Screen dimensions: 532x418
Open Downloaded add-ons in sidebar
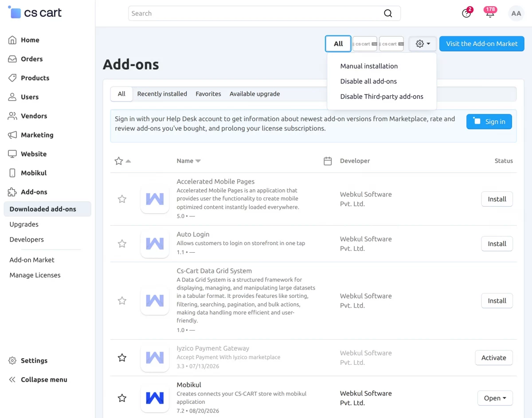pos(47,209)
